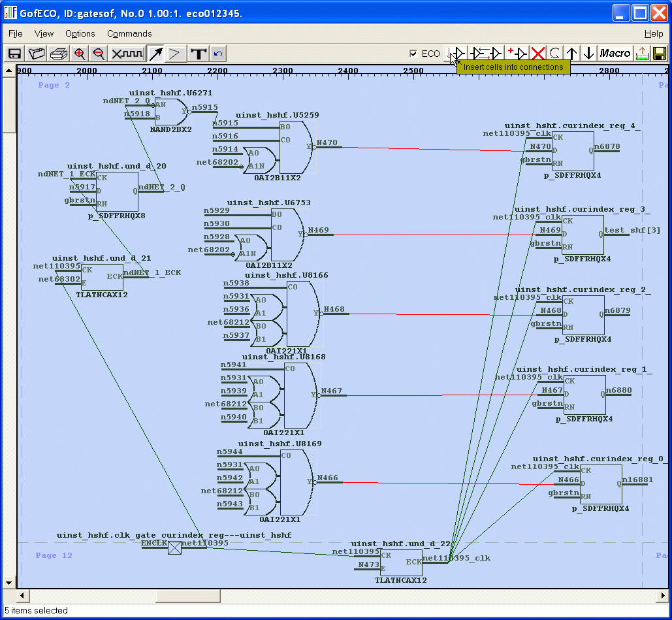672x620 pixels.
Task: Open the Commands menu
Action: [129, 33]
